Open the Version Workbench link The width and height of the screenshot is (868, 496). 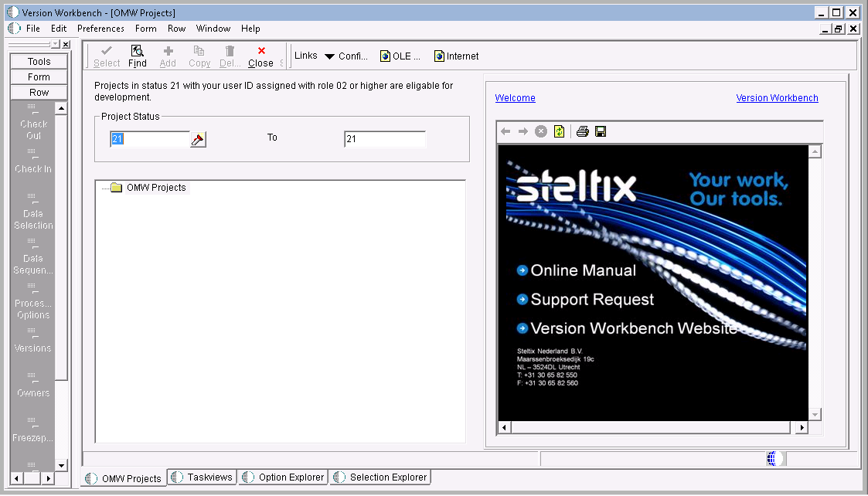(777, 97)
